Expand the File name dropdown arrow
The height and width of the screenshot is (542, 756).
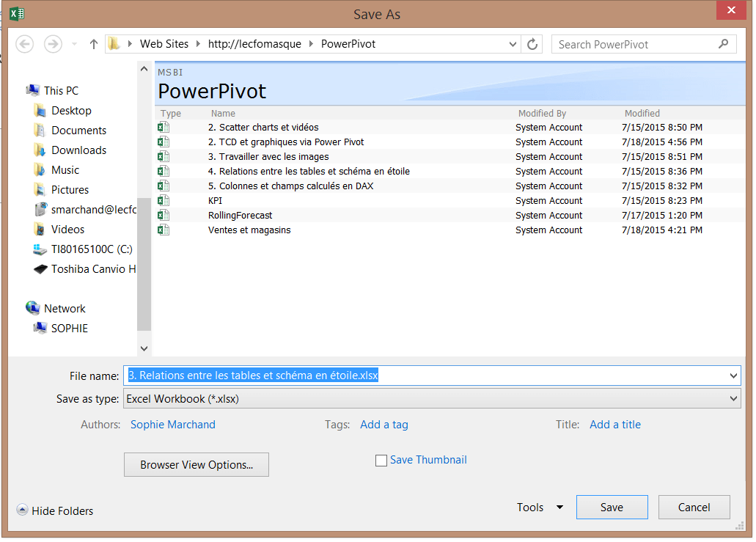(734, 376)
